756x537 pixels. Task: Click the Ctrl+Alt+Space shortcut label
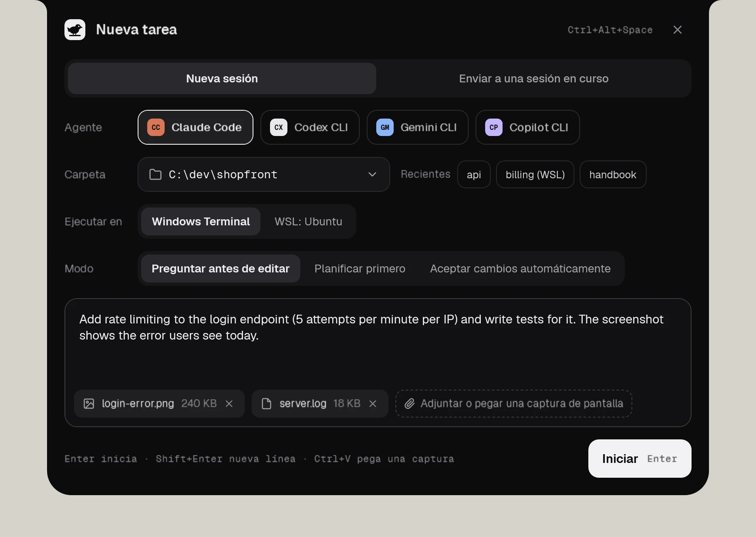pyautogui.click(x=610, y=30)
